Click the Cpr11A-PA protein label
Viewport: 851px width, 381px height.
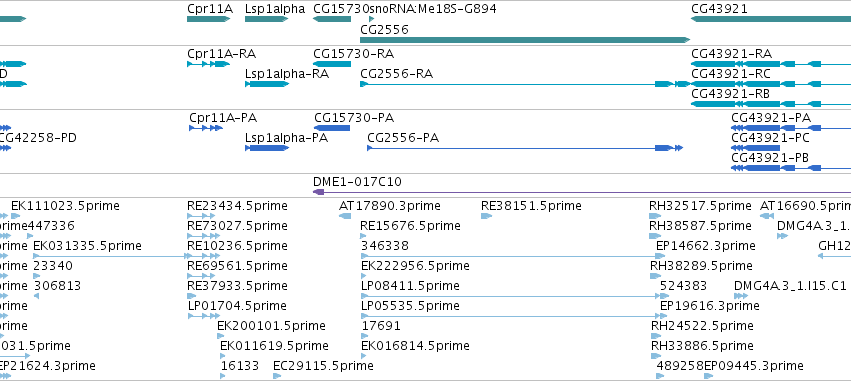pyautogui.click(x=223, y=118)
